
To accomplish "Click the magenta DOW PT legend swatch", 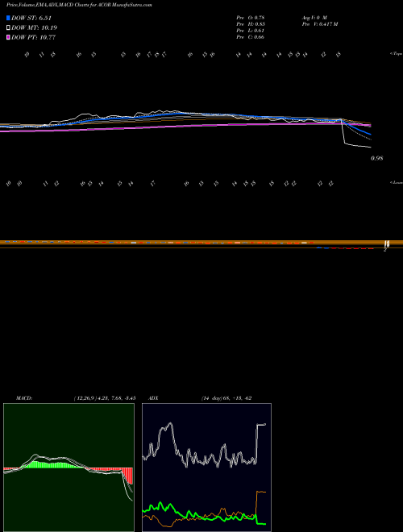I will 8,37.
